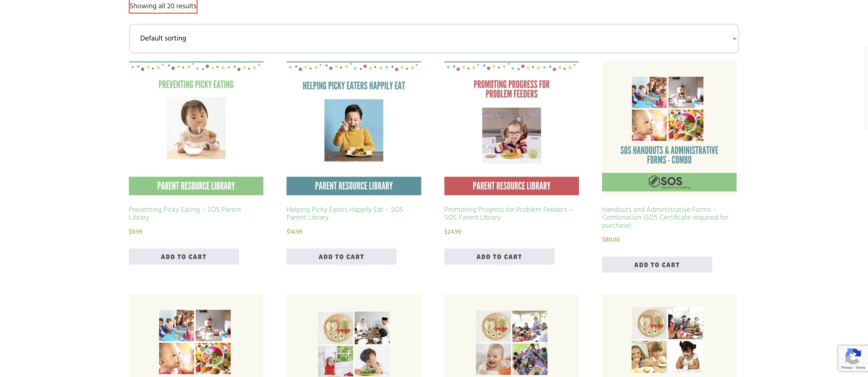This screenshot has height=377, width=868.
Task: Open the Default sorting dropdown
Action: point(434,38)
